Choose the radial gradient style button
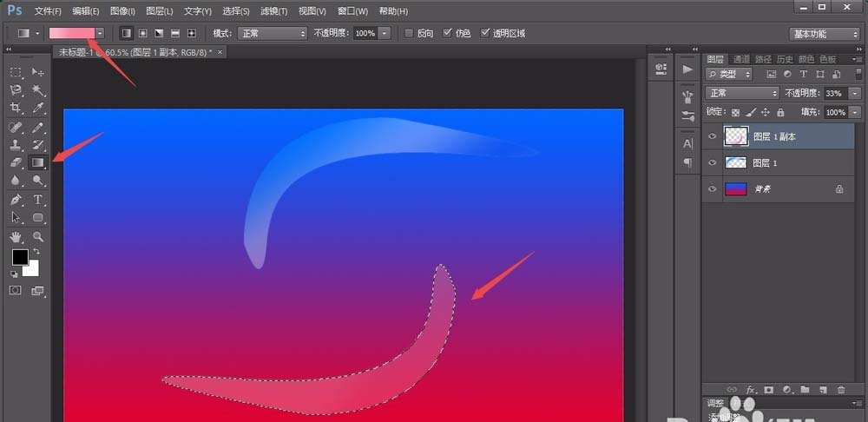The height and width of the screenshot is (422, 868). 141,33
